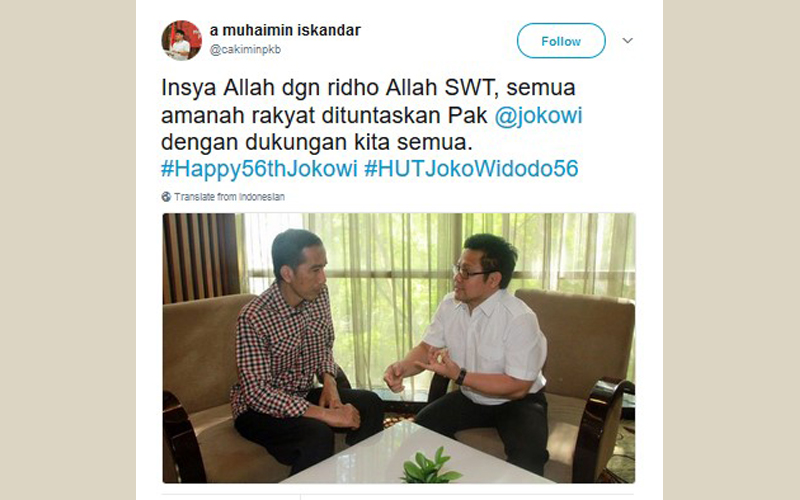Click the globe icon beside Translate

166,197
